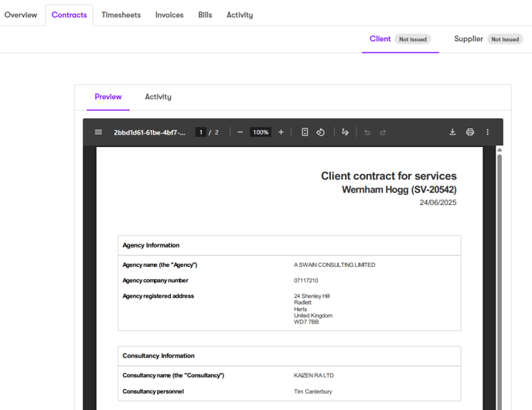Switch to the Timesheets tab
This screenshot has width=532, height=410.
point(121,15)
